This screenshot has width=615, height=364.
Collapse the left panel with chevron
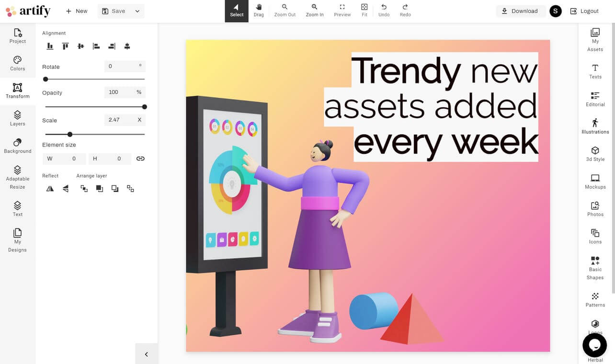(x=146, y=354)
